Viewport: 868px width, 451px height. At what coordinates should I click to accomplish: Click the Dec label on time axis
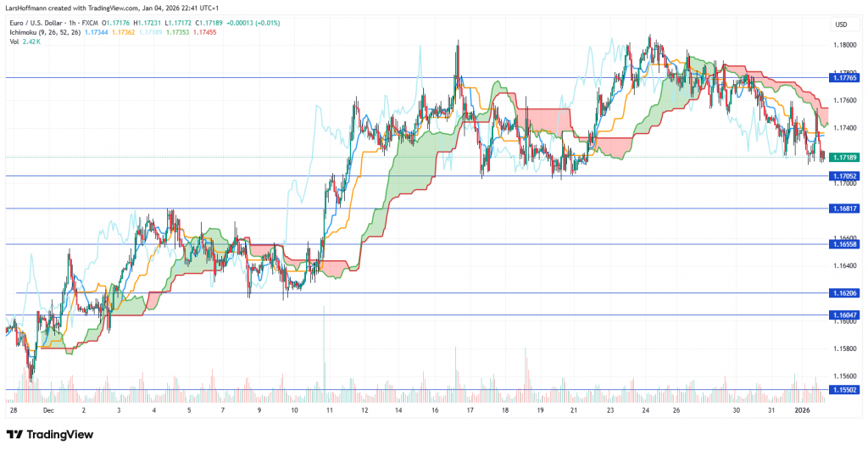tap(47, 409)
